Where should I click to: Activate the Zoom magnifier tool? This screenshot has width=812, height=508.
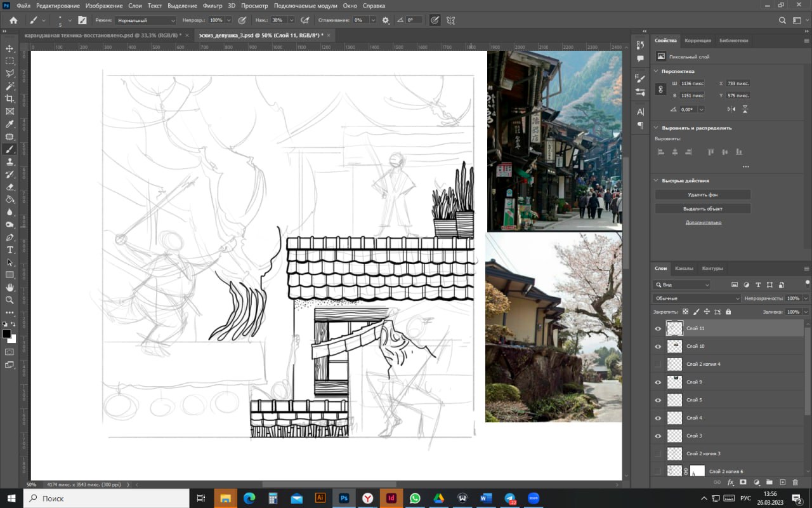(10, 300)
